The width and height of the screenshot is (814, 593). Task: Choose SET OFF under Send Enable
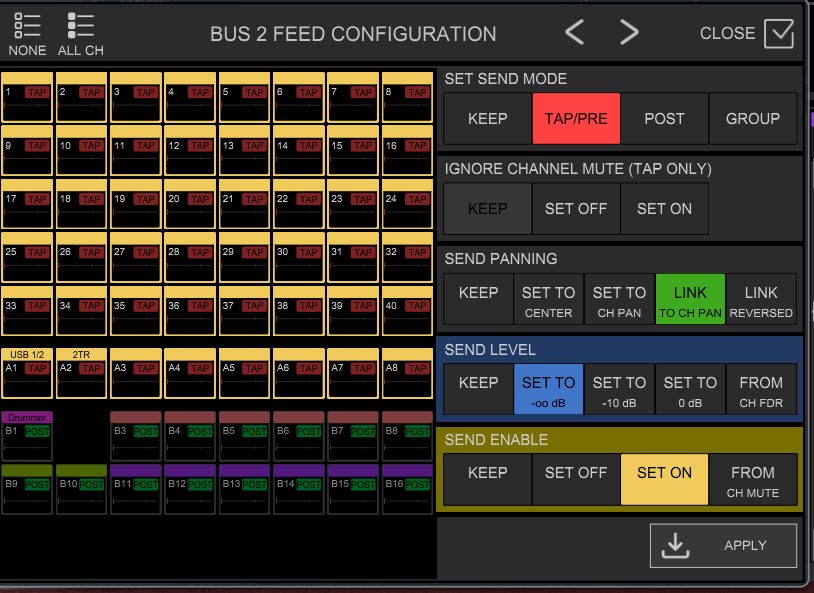click(576, 479)
